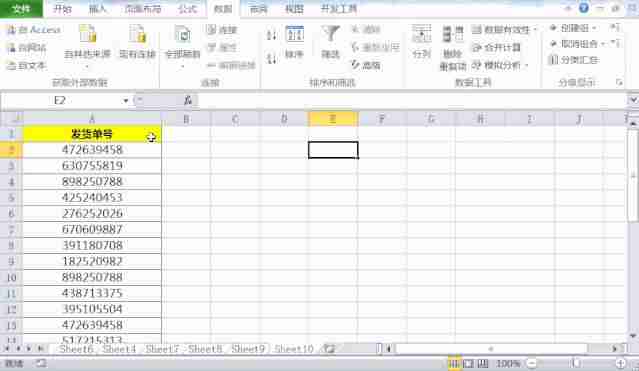Click the Show Detail icon beside 创建组
The width and height of the screenshot is (639, 371).
point(615,28)
